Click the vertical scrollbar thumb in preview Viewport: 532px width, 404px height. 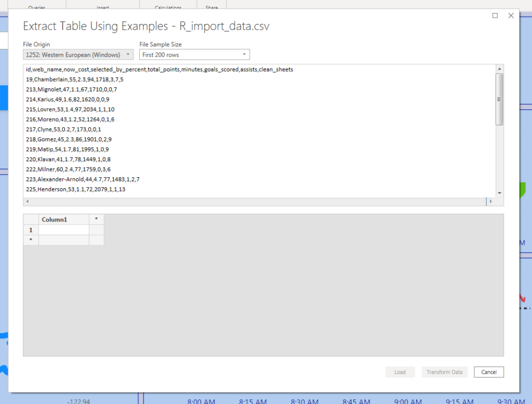[x=499, y=99]
